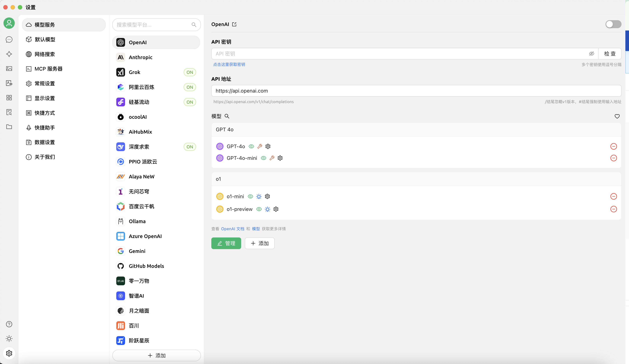Open the image painting sidebar icon
The height and width of the screenshot is (364, 629).
click(9, 69)
